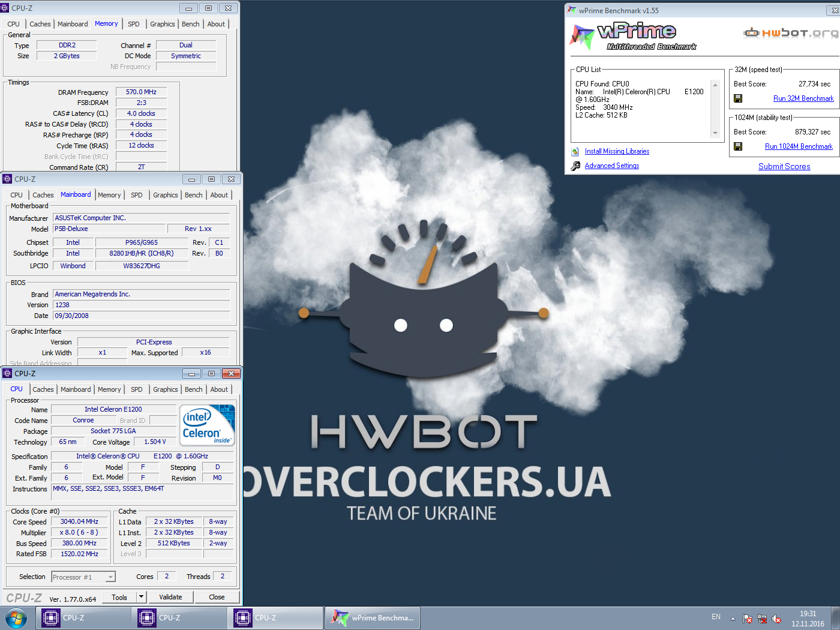The height and width of the screenshot is (630, 840).
Task: Click Install Missing Libraries link
Action: click(617, 151)
